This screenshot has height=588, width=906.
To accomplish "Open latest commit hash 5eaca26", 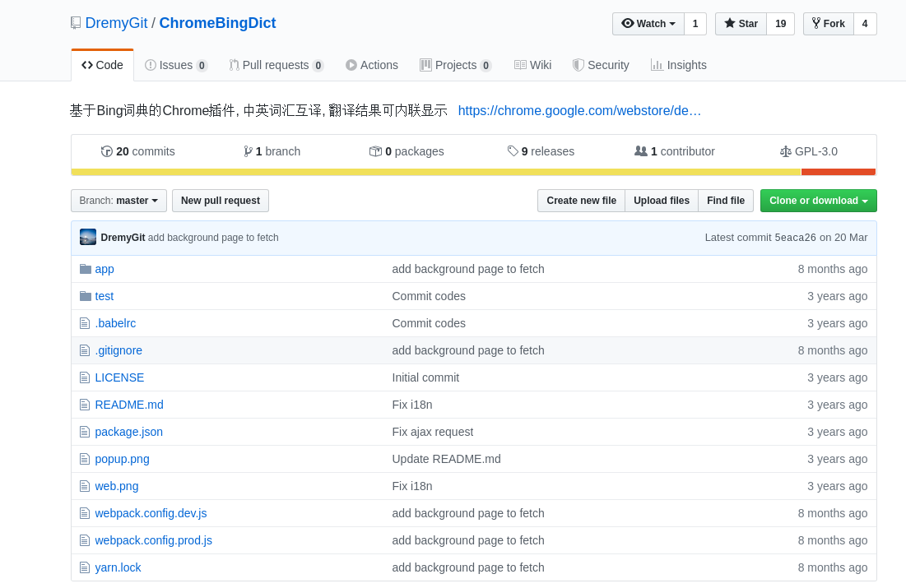I will [x=795, y=238].
